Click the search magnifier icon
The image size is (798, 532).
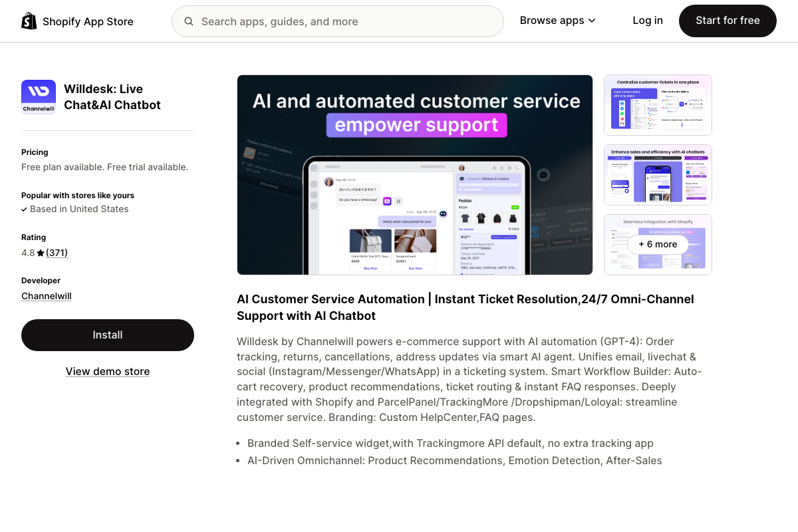point(189,21)
